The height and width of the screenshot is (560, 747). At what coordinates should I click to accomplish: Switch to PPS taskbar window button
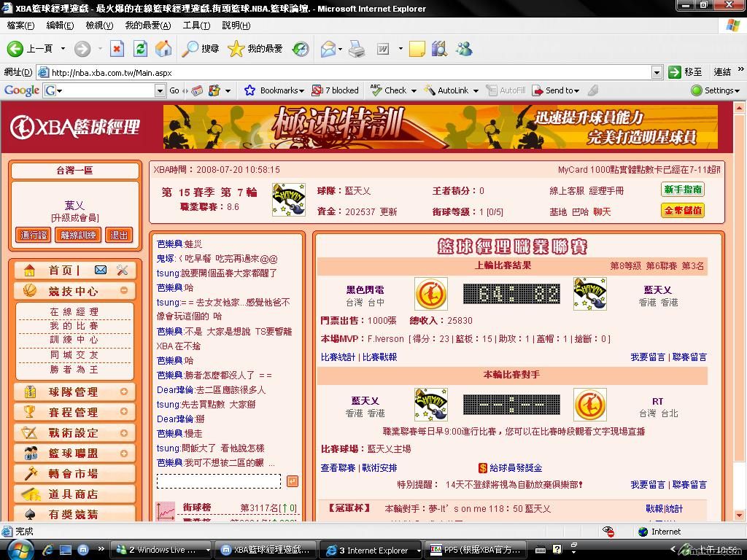click(x=476, y=550)
